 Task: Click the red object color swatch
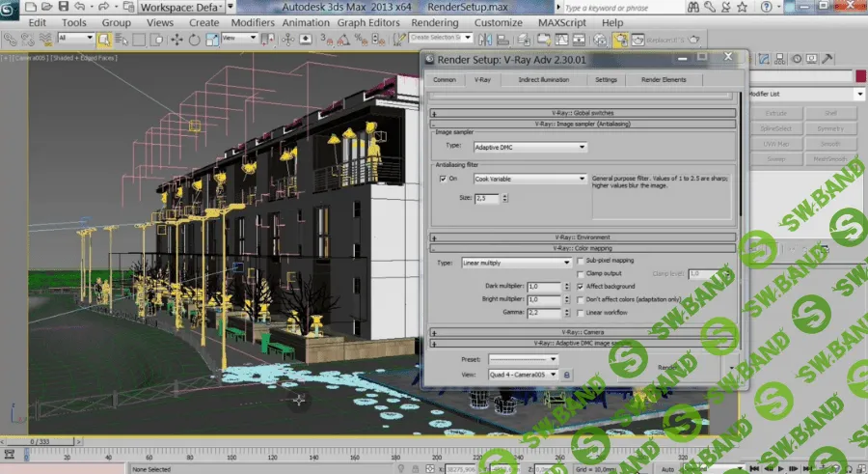(x=860, y=77)
